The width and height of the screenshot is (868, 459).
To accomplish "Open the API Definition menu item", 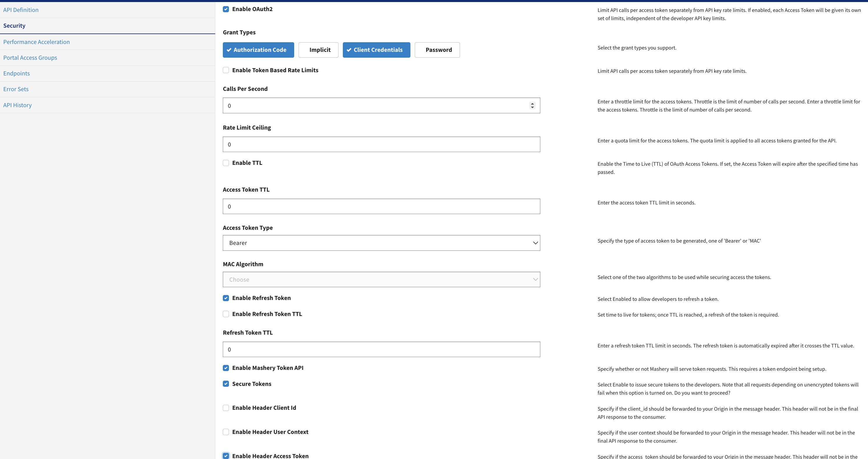I will pos(21,10).
